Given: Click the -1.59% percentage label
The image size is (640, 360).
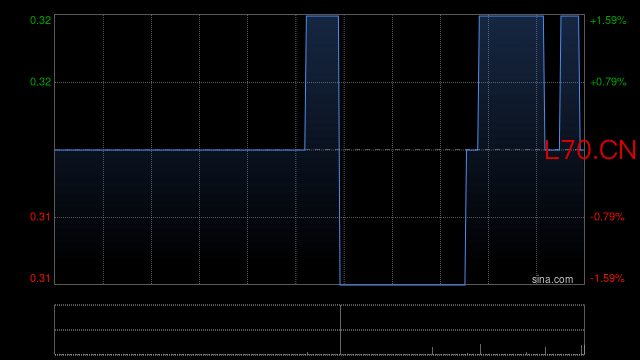Looking at the screenshot, I should (x=607, y=278).
